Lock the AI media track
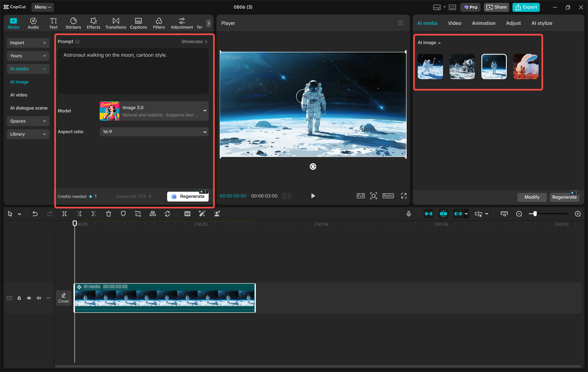The height and width of the screenshot is (372, 588). point(19,298)
